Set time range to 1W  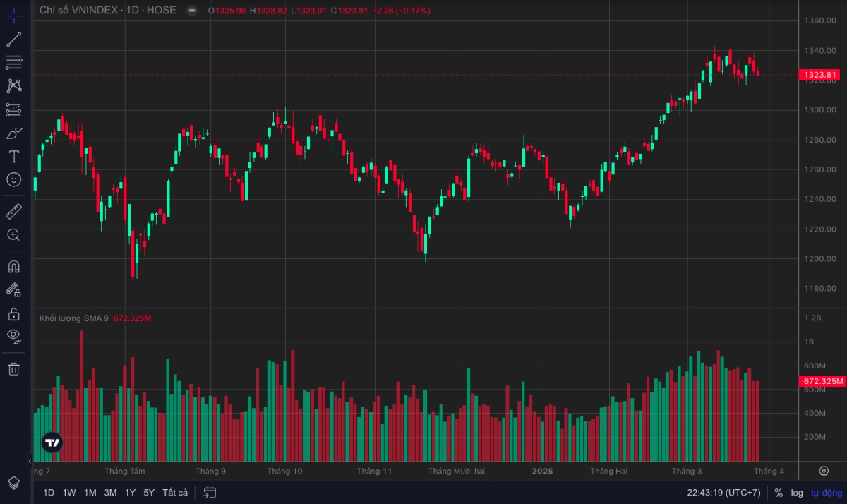tap(69, 492)
